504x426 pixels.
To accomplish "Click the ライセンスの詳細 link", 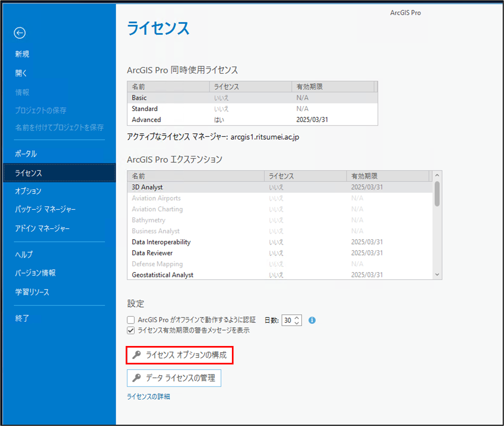I will [x=148, y=397].
